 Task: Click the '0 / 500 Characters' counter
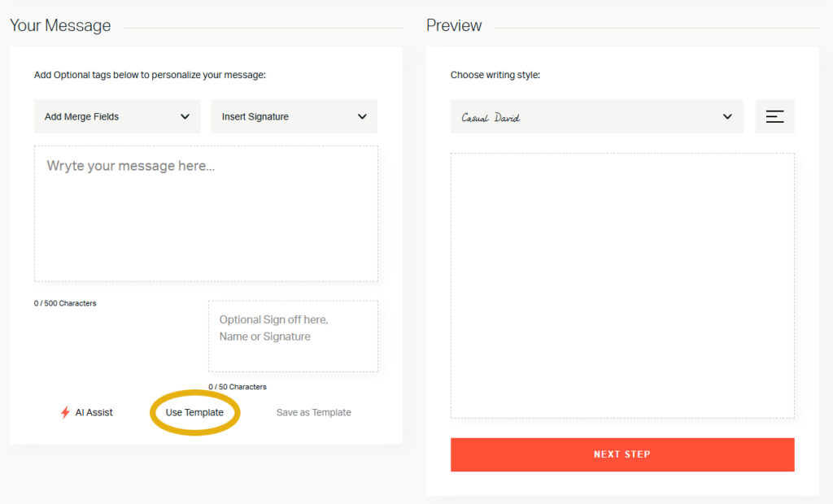pos(65,303)
